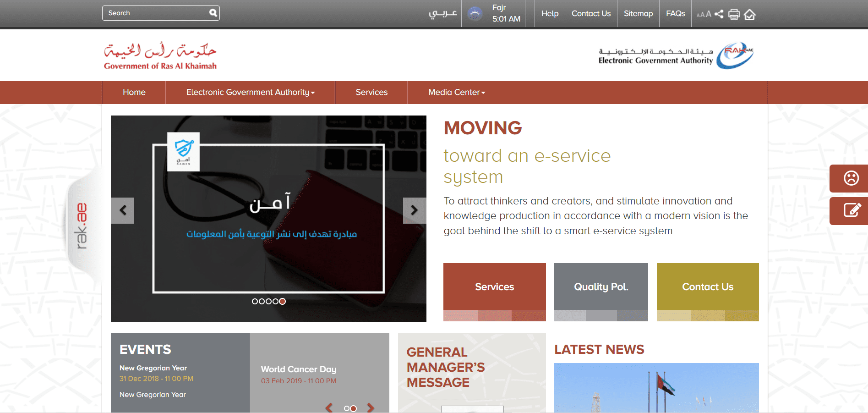Open Contact Us in top bar
This screenshot has width=868, height=413.
pos(591,14)
